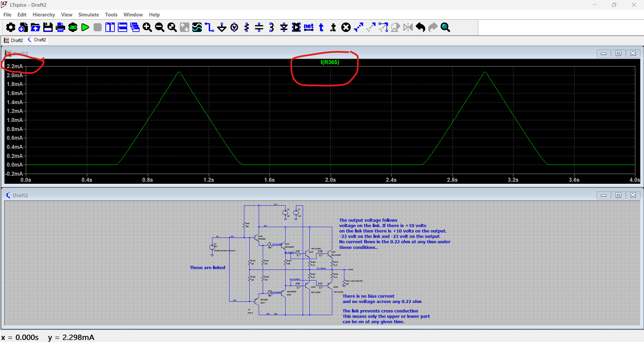644x342 pixels.
Task: Minimize the waveform plot pane
Action: pyautogui.click(x=604, y=53)
